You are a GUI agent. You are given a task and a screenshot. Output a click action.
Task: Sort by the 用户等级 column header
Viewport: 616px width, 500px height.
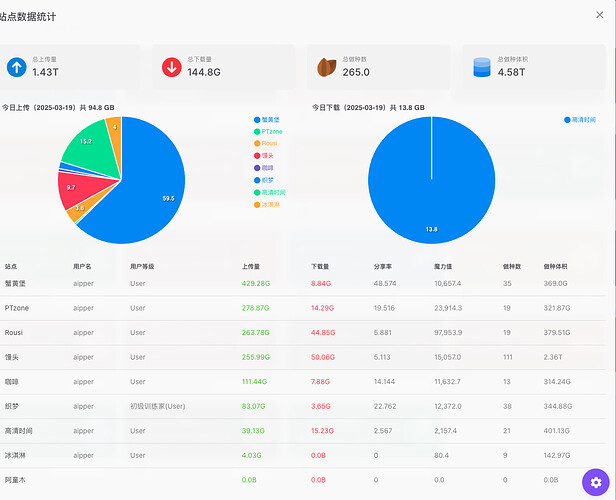tap(142, 266)
